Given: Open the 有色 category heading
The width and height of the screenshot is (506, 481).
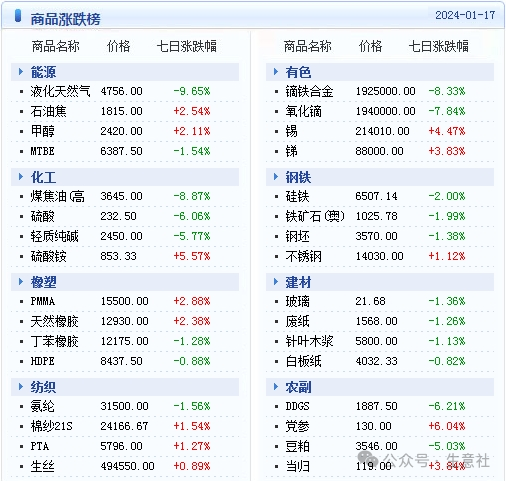Looking at the screenshot, I should pyautogui.click(x=298, y=72).
